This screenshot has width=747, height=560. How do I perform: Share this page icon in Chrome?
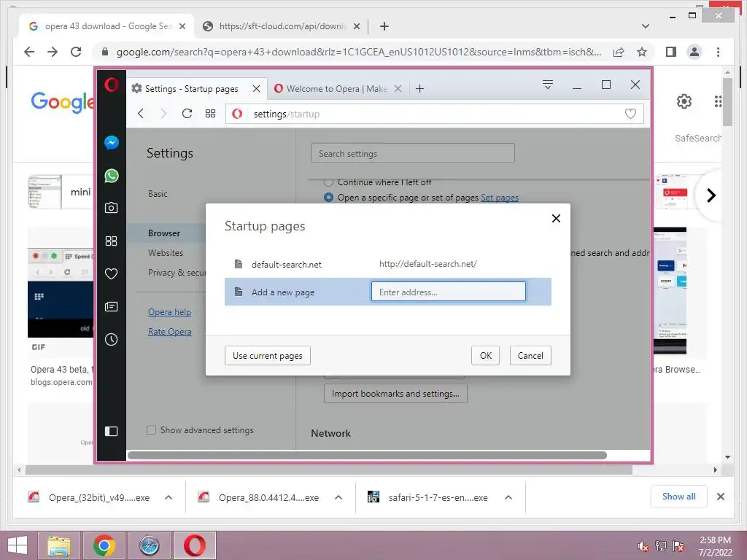(x=619, y=52)
